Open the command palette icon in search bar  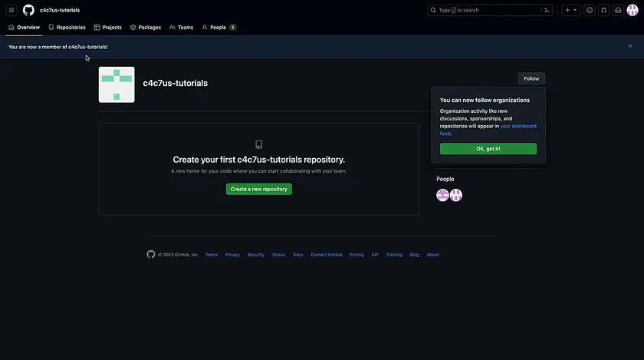547,10
